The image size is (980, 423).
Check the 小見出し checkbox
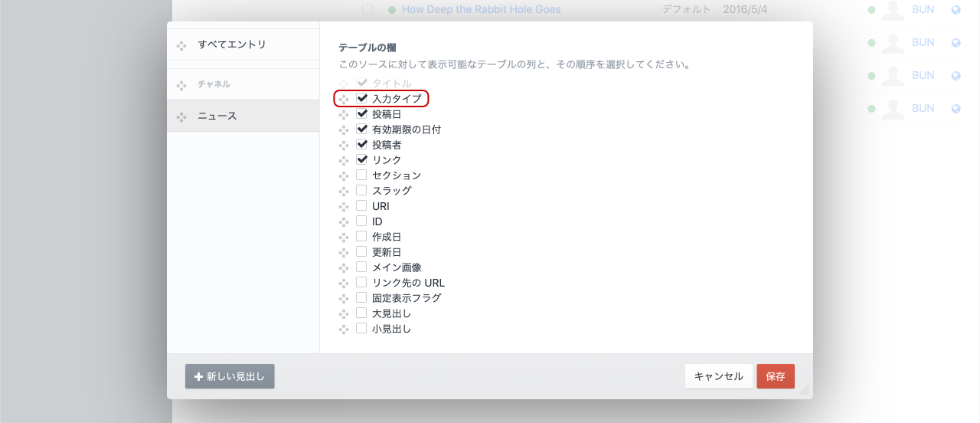pos(361,328)
